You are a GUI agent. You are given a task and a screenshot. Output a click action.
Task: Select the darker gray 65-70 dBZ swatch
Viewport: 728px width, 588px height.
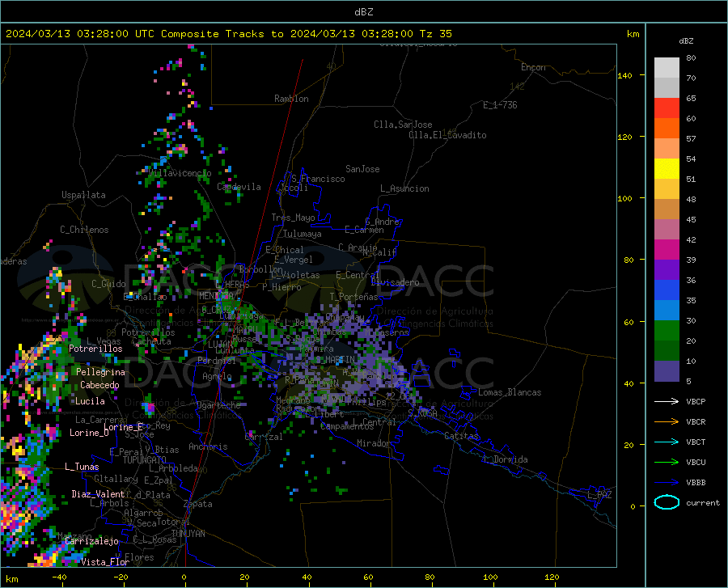tap(667, 88)
